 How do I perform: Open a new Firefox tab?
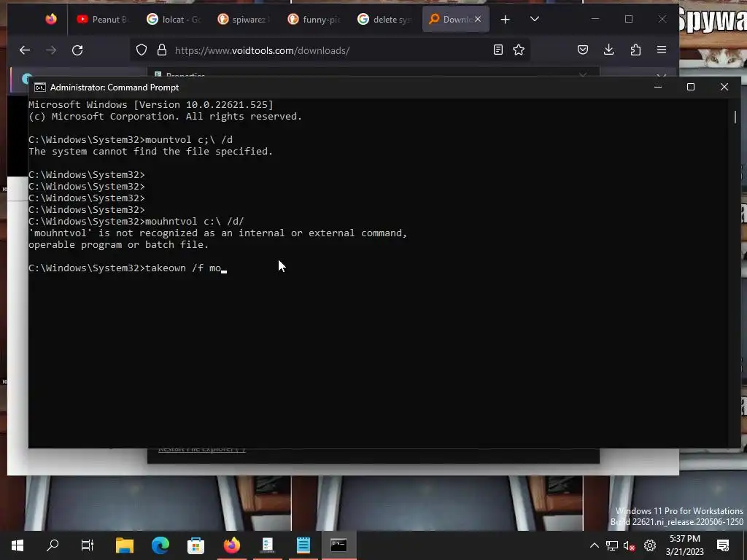click(x=506, y=20)
